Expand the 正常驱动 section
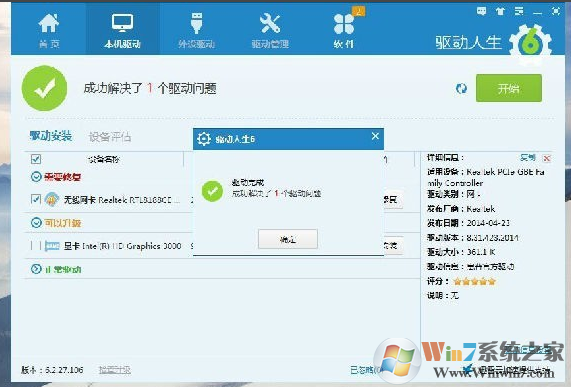Viewport: 571px width, 387px height. 36,269
